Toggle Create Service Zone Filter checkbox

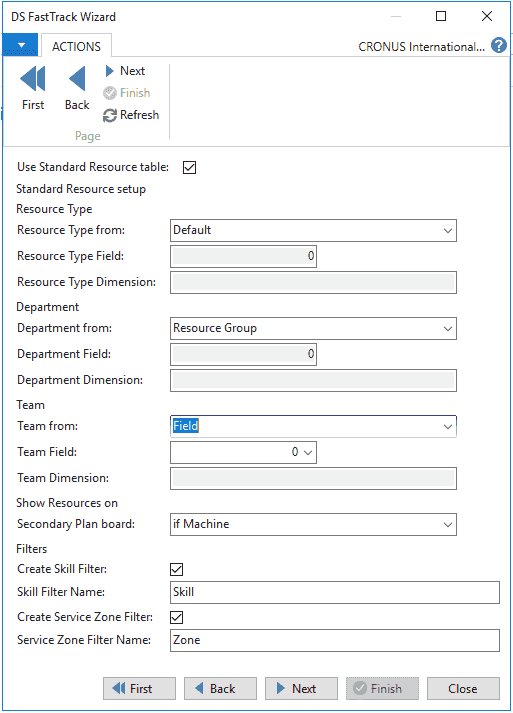pos(176,617)
